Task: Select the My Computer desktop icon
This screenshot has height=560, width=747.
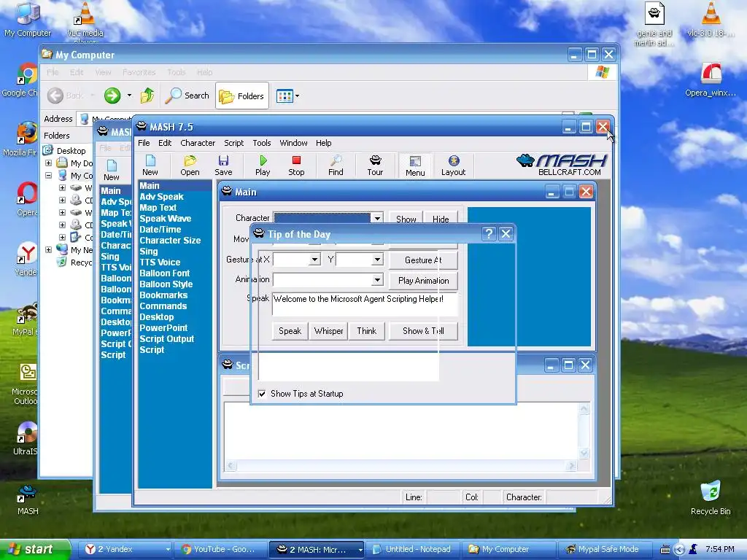Action: coord(28,19)
